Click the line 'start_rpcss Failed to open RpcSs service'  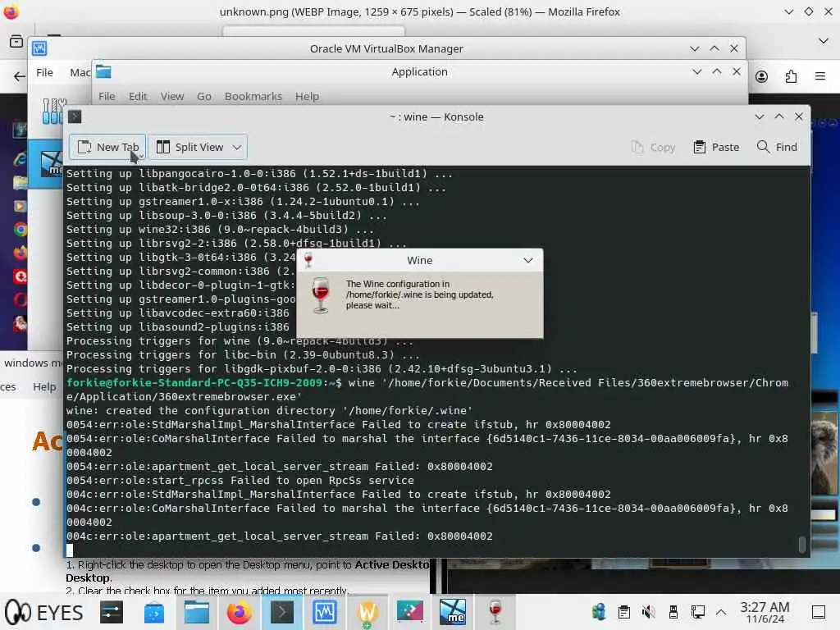[240, 480]
